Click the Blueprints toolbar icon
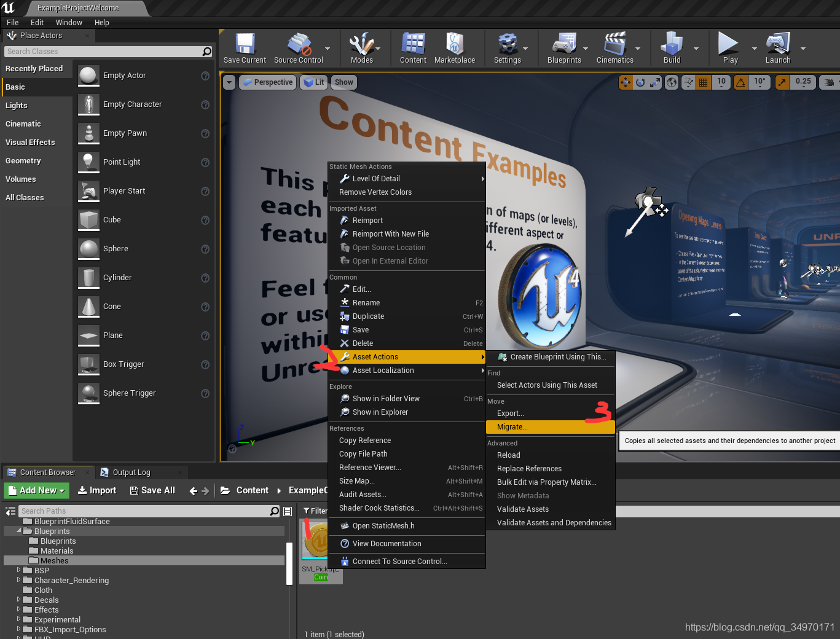Screen dimensions: 840x639 click(564, 48)
